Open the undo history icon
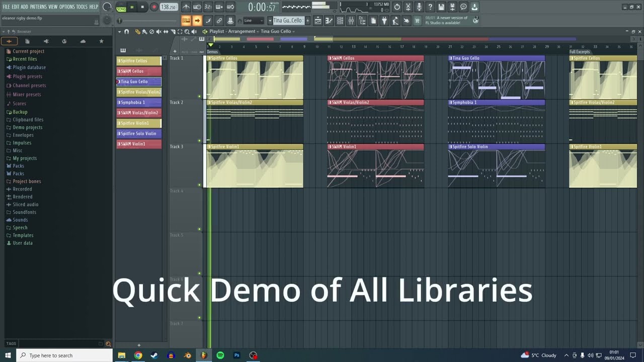This screenshot has width=644, height=362. (x=397, y=7)
